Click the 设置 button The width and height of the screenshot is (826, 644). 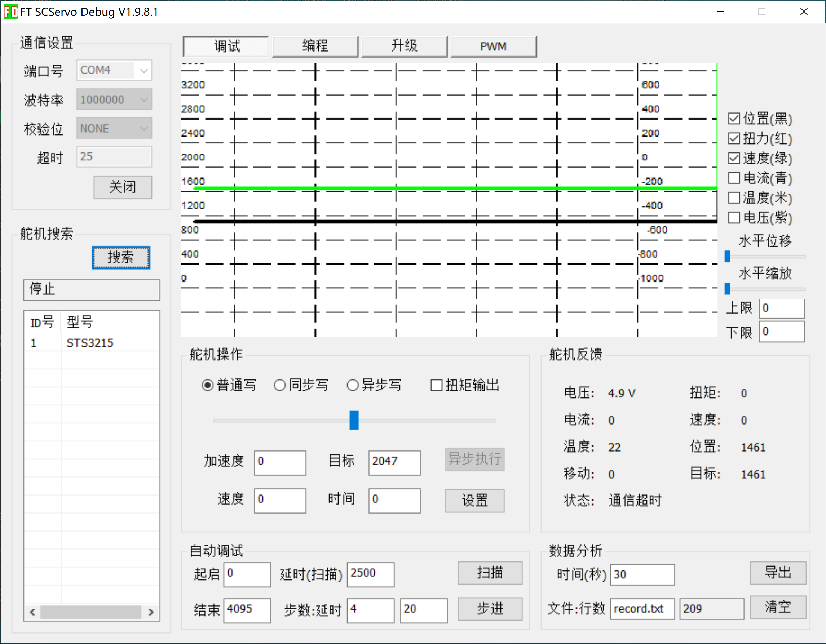475,501
